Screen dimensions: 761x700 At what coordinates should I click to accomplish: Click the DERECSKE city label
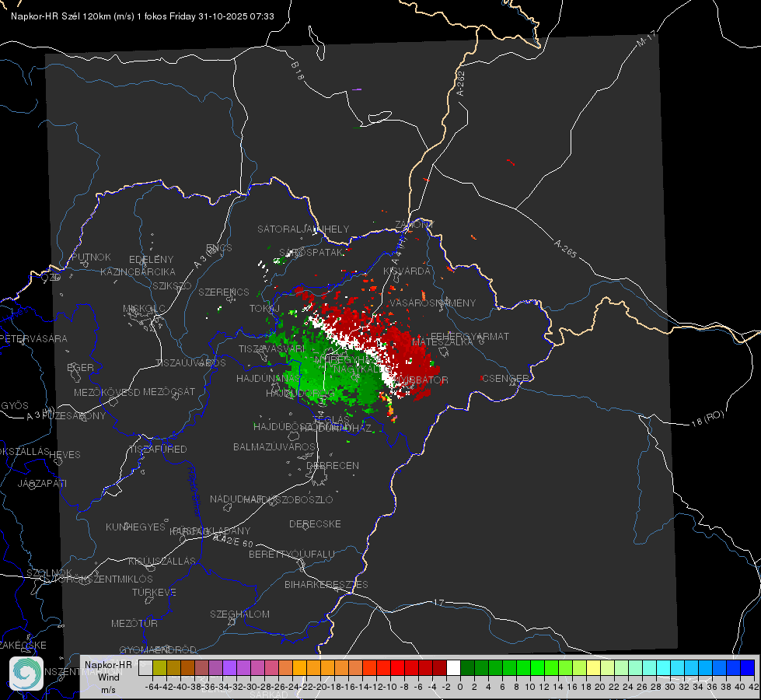(315, 523)
